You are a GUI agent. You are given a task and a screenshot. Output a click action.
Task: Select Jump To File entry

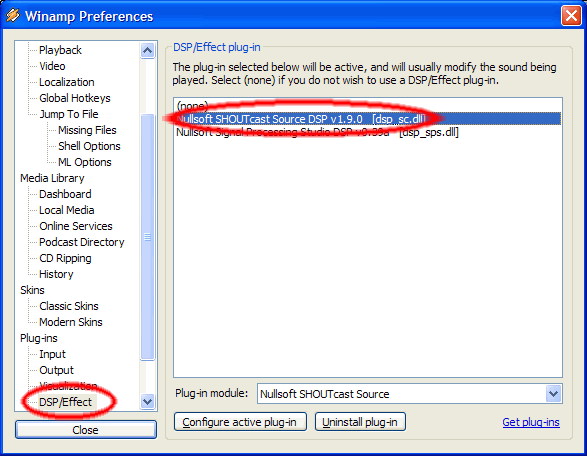point(69,114)
